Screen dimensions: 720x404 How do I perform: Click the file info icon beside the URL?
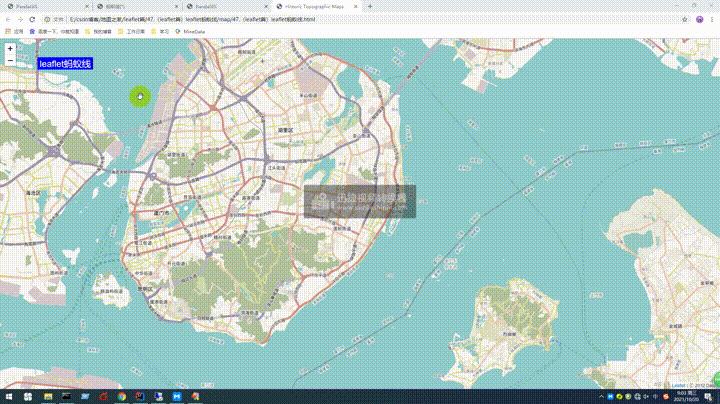click(47, 19)
